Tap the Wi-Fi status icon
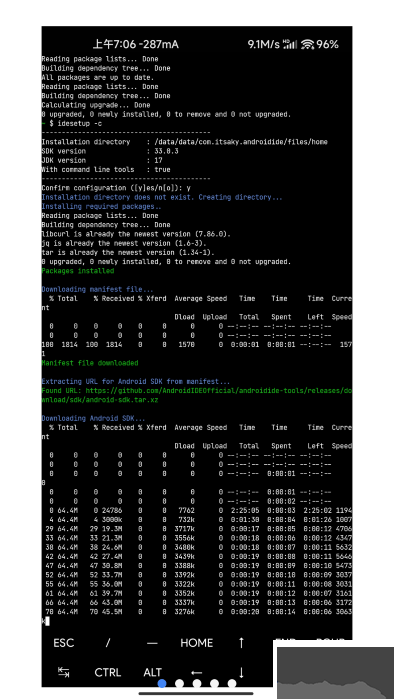Screen dimensions: 394x700 [x=308, y=44]
